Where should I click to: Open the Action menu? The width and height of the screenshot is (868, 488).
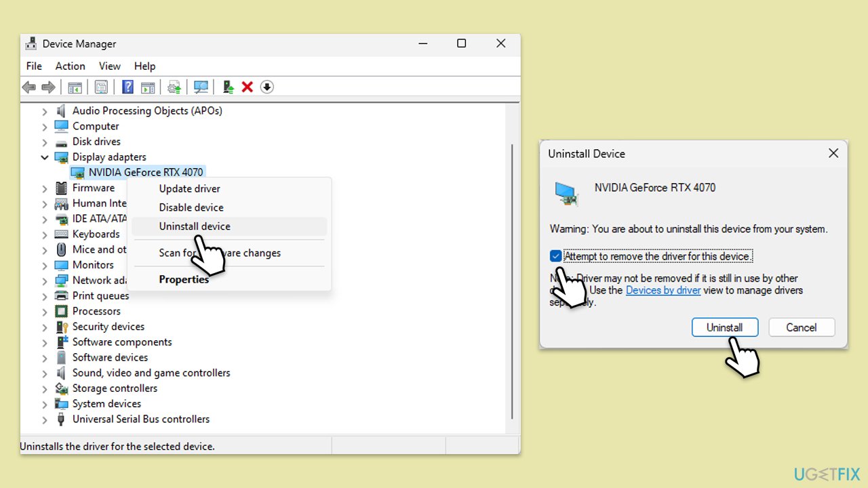[71, 66]
